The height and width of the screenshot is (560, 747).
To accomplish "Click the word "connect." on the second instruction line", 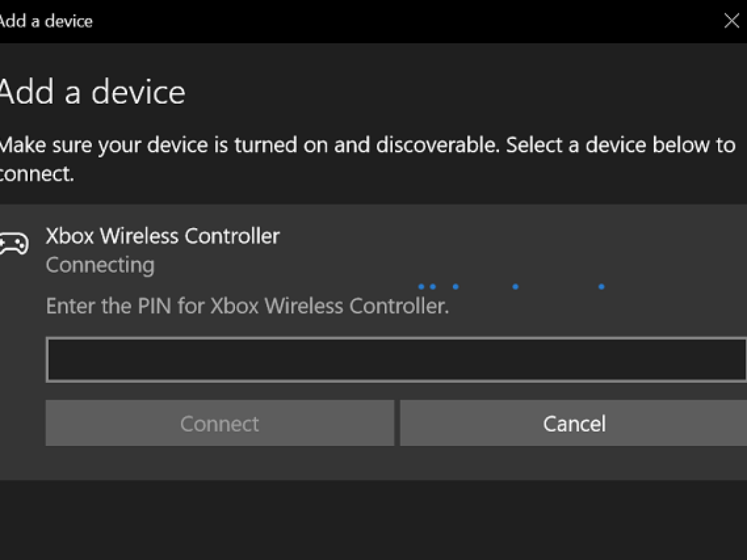I will pyautogui.click(x=37, y=175).
